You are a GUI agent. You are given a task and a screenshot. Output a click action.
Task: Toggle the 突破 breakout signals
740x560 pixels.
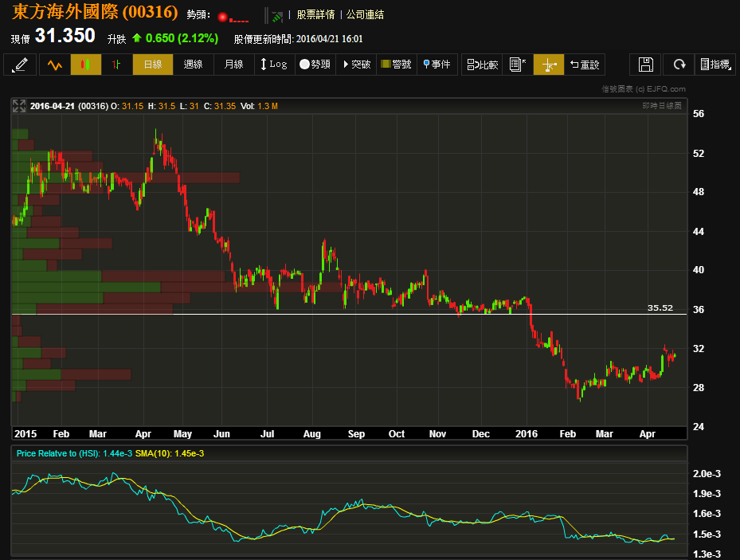tap(356, 65)
